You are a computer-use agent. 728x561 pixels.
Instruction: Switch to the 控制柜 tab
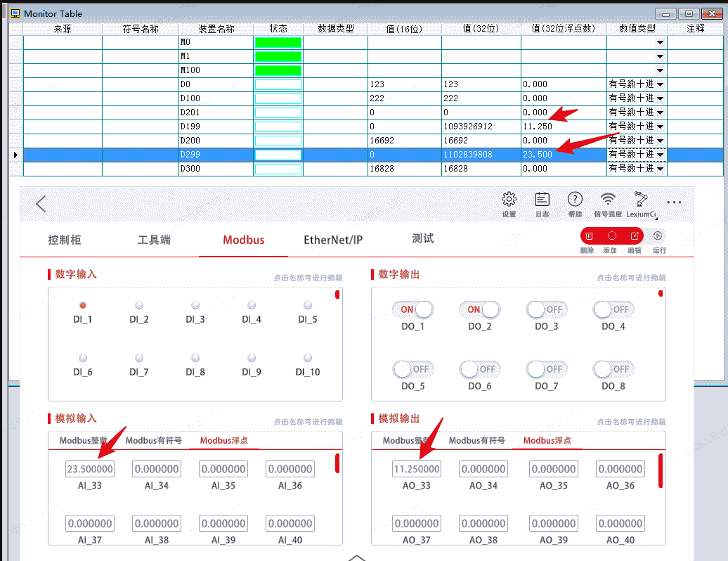(x=65, y=240)
